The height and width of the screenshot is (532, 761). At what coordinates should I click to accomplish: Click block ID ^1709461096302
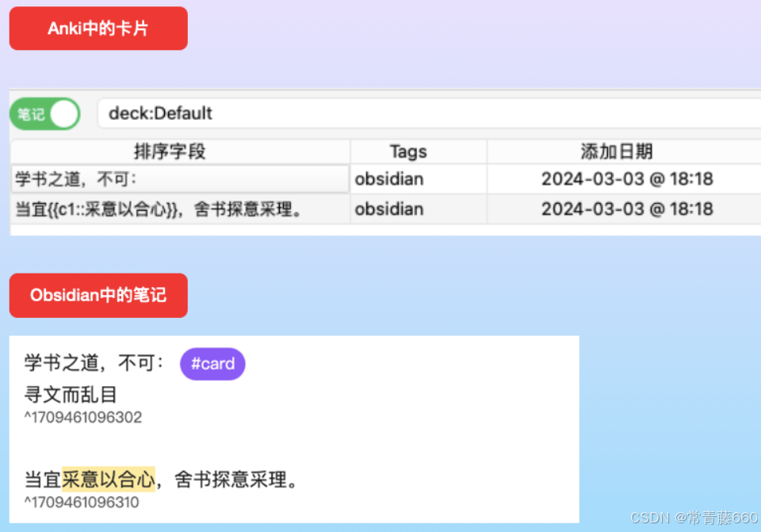(x=83, y=418)
